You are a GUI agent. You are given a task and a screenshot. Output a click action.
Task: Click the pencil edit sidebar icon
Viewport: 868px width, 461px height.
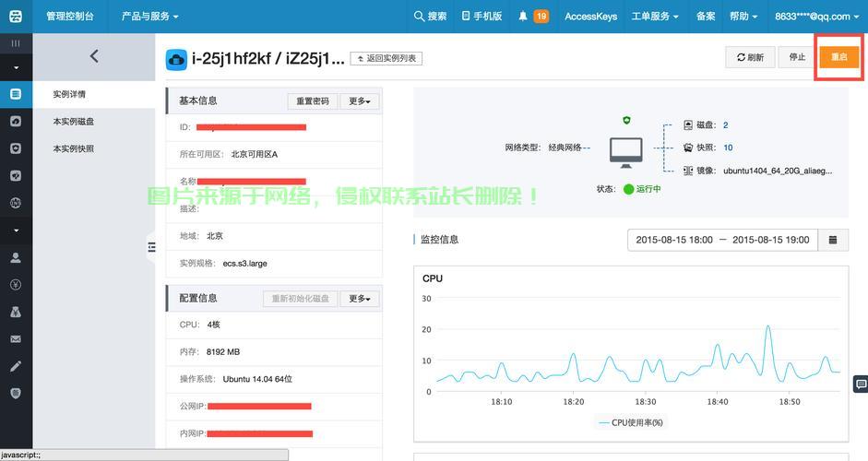point(16,366)
